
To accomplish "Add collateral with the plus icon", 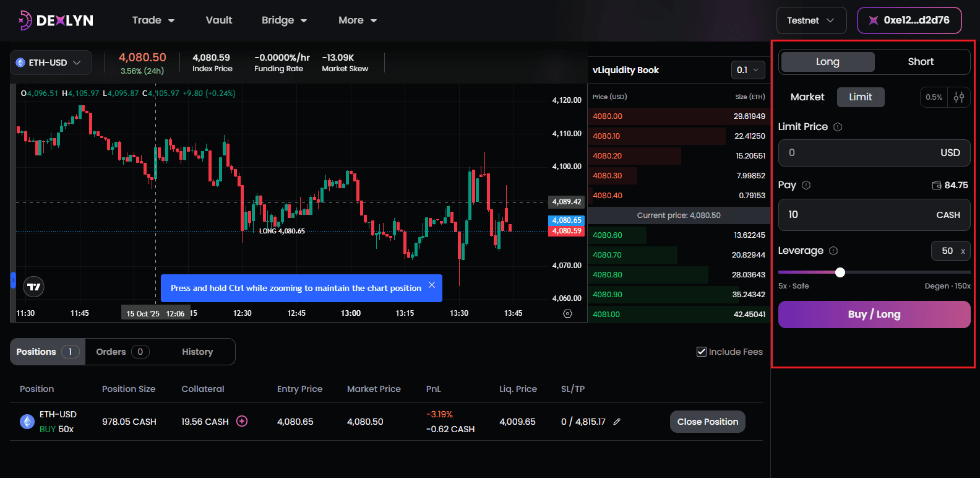I will (242, 422).
